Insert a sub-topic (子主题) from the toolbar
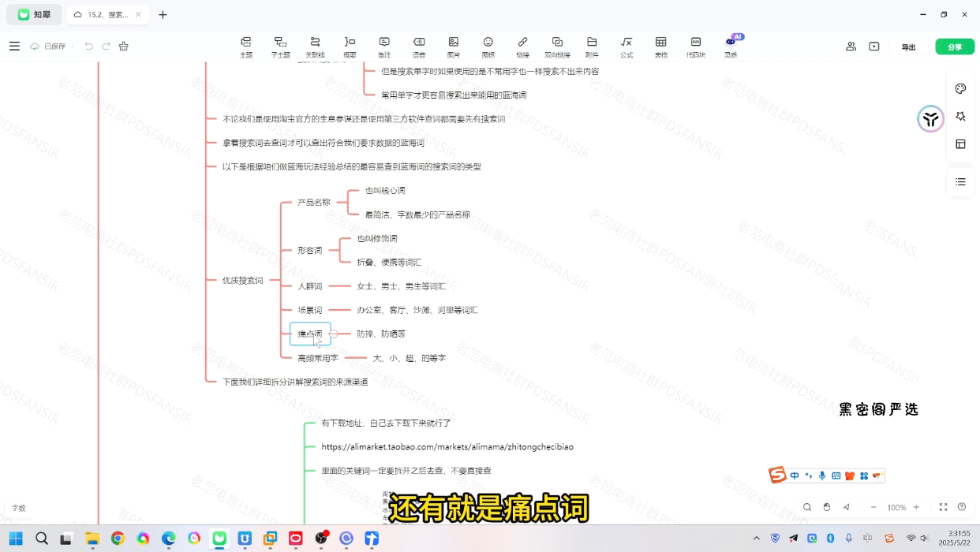The height and width of the screenshot is (552, 980). [280, 47]
